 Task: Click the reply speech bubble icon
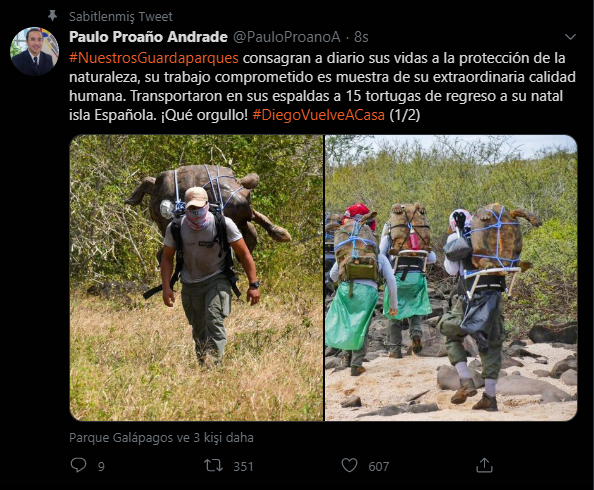(x=78, y=465)
